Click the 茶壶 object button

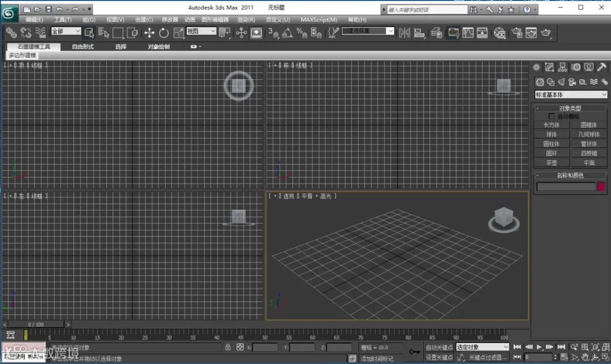551,163
